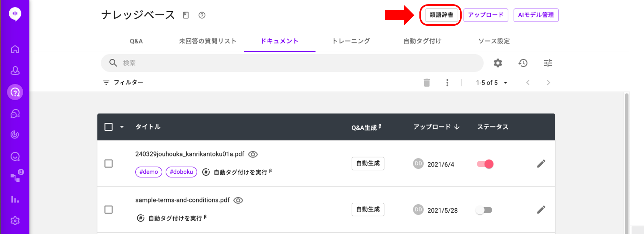The height and width of the screenshot is (234, 644).
Task: Switch to the Q&A tab
Action: coord(136,41)
